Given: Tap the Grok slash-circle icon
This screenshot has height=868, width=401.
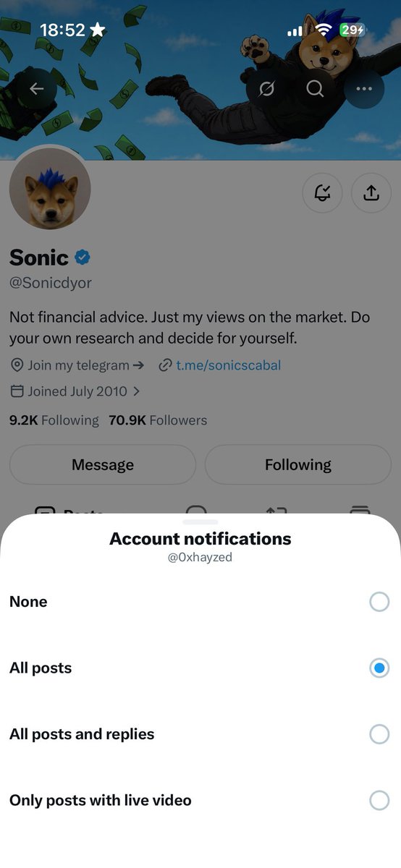Looking at the screenshot, I should 266,88.
